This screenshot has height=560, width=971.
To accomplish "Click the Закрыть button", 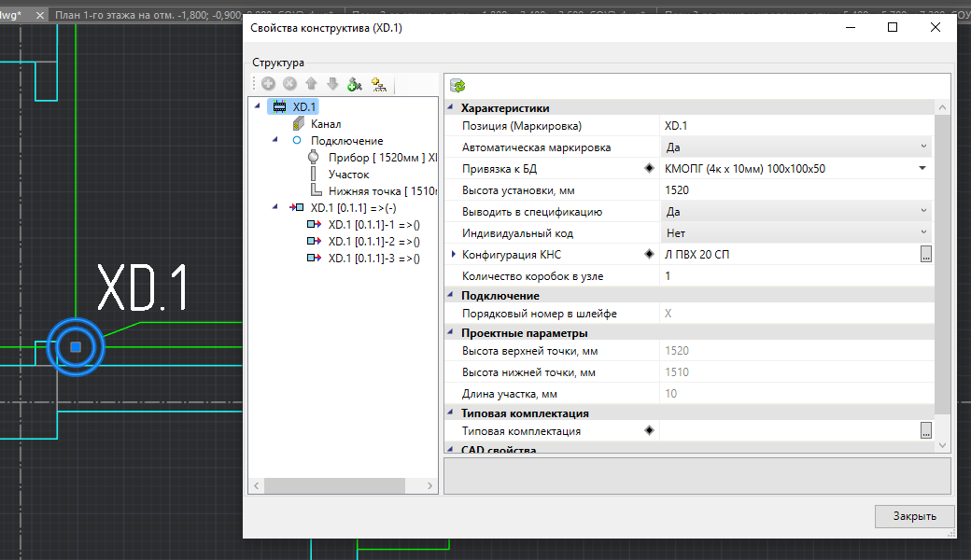I will (914, 516).
